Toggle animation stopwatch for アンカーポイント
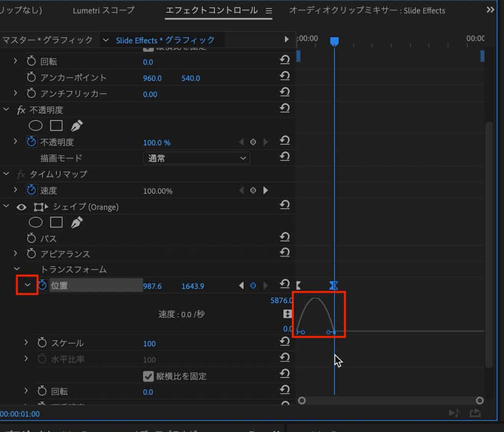The image size is (504, 432). pos(31,77)
